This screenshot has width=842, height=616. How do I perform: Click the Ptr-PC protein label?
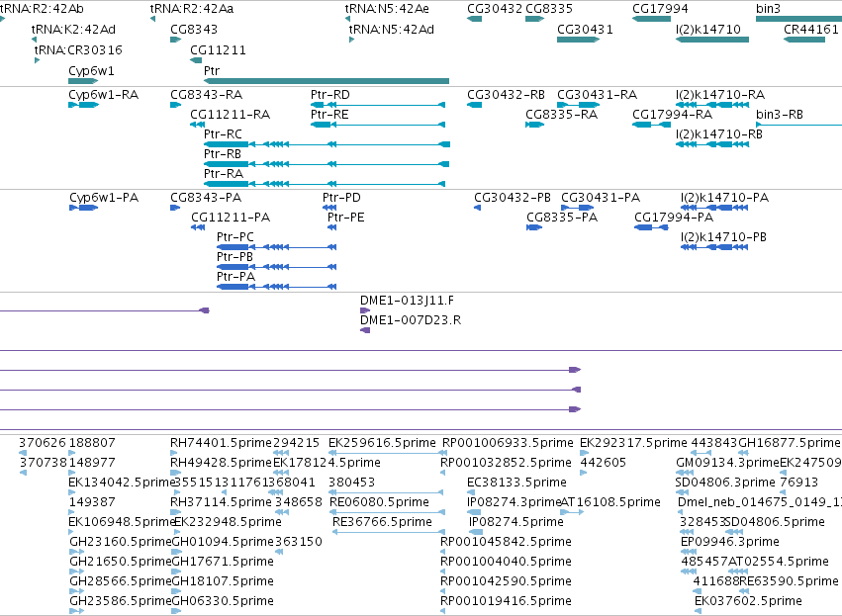tap(235, 237)
